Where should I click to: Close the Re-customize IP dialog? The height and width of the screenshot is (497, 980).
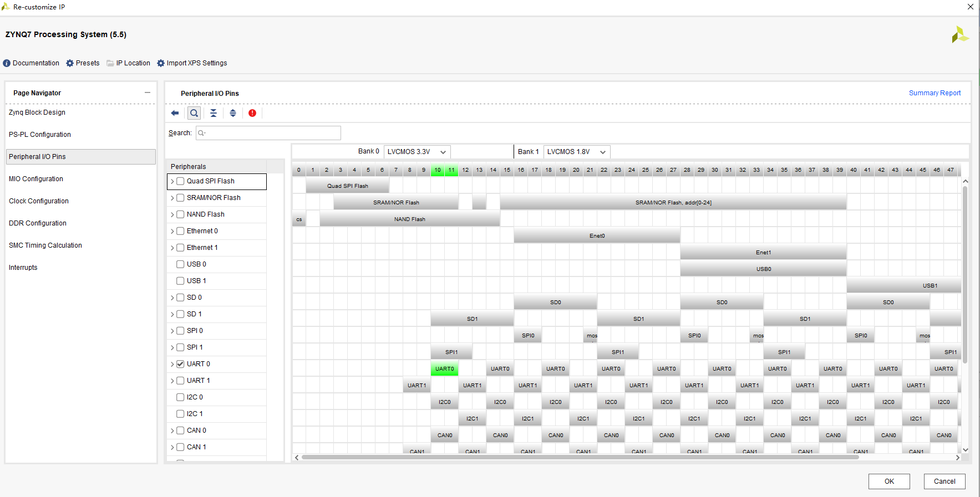coord(970,7)
